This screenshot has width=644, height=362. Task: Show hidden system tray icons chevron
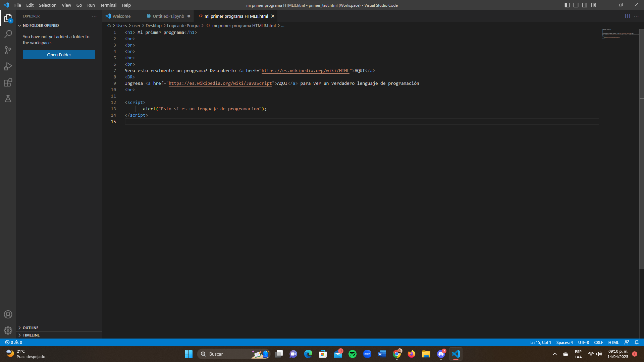[x=555, y=354]
